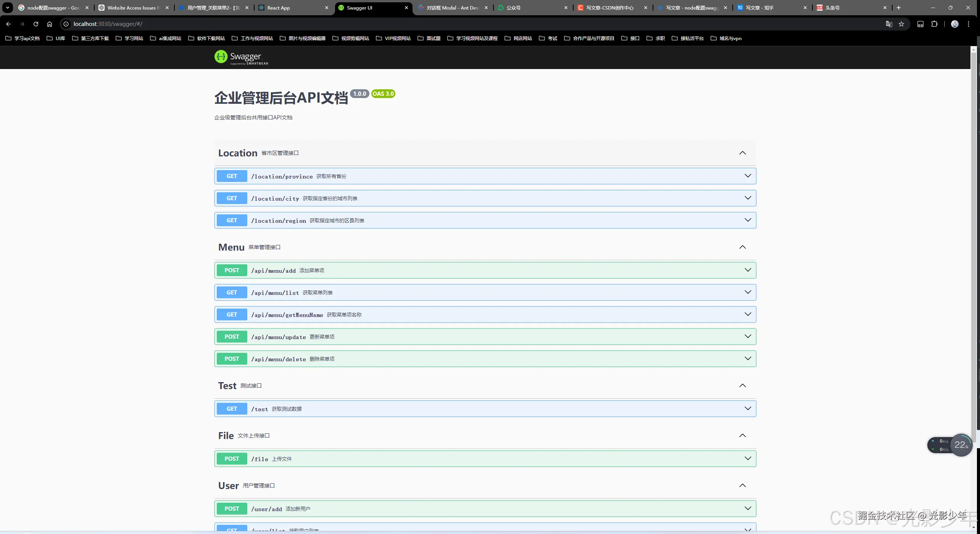The height and width of the screenshot is (534, 980).
Task: Open the Chrome three-dot menu
Action: [x=969, y=24]
